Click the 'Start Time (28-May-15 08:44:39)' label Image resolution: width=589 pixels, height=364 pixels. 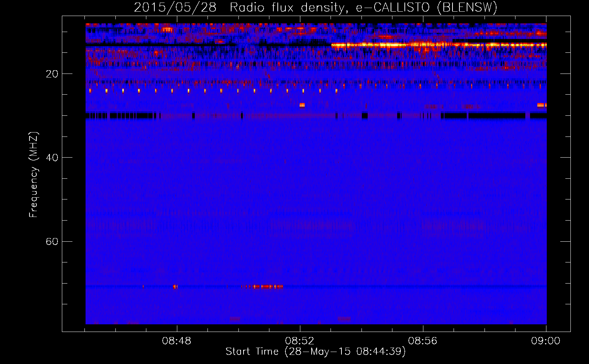coord(316,352)
